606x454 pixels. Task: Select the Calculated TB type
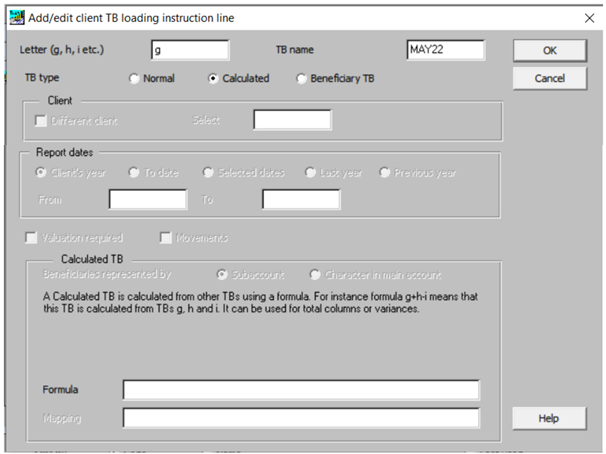click(239, 78)
